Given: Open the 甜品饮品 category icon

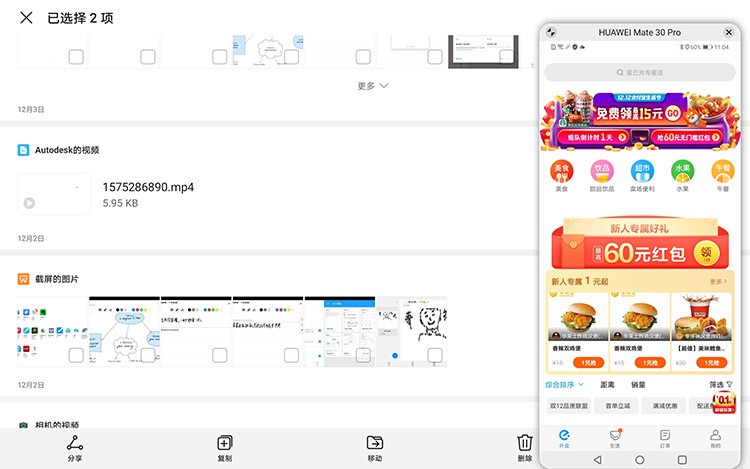Looking at the screenshot, I should point(602,171).
